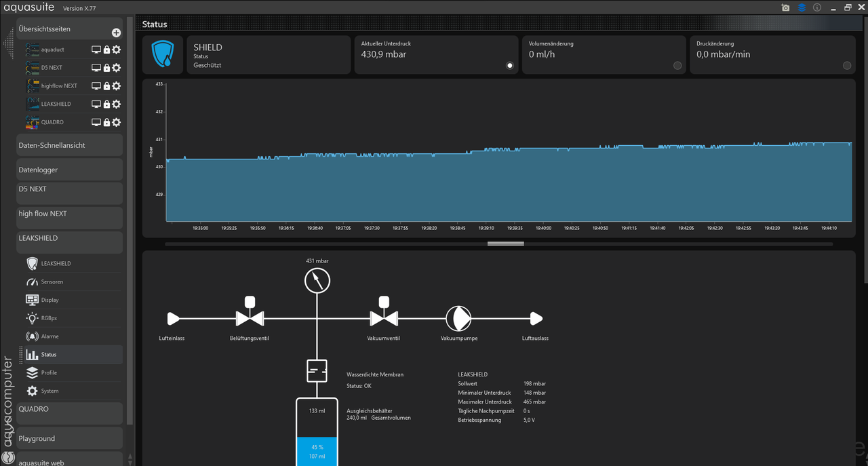The height and width of the screenshot is (466, 868).
Task: Click the Aktueller Unterdruck 430,9 mbar card
Action: (436, 55)
